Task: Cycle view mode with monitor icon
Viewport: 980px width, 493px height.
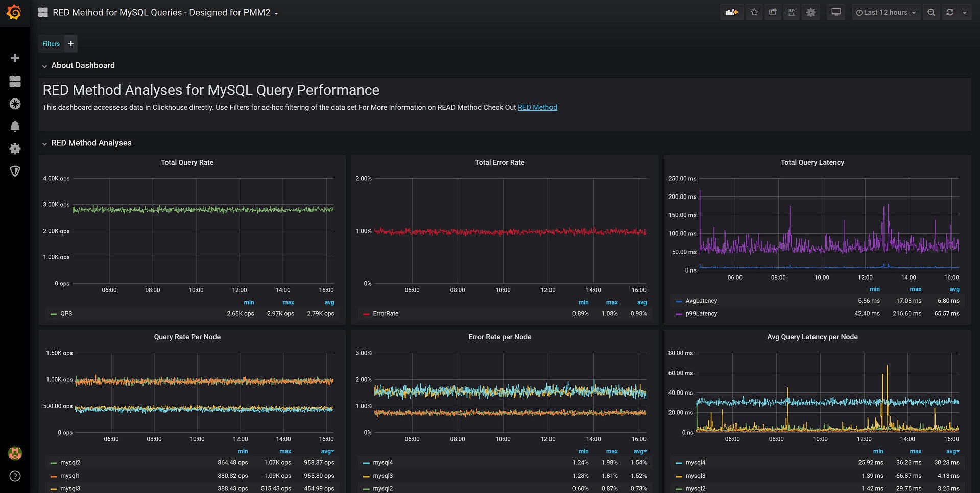Action: [836, 12]
